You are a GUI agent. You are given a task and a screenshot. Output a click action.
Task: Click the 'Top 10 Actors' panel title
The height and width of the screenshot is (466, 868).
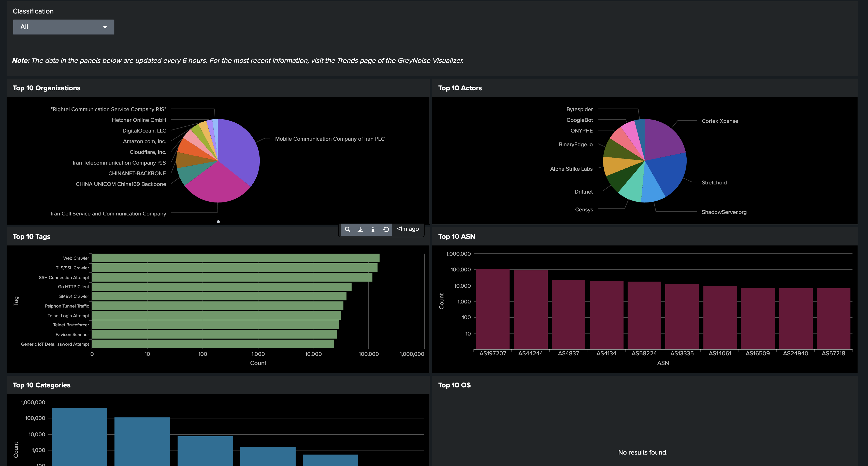pyautogui.click(x=460, y=88)
